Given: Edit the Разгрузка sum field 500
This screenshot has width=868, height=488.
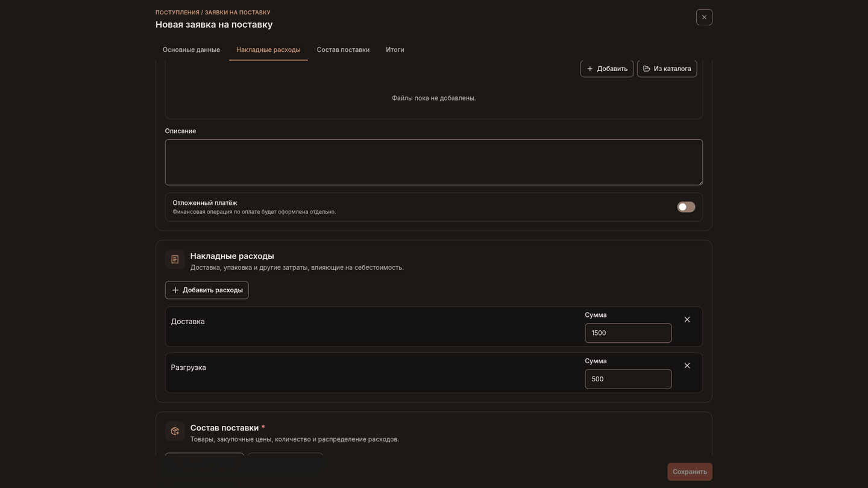Looking at the screenshot, I should coord(628,379).
